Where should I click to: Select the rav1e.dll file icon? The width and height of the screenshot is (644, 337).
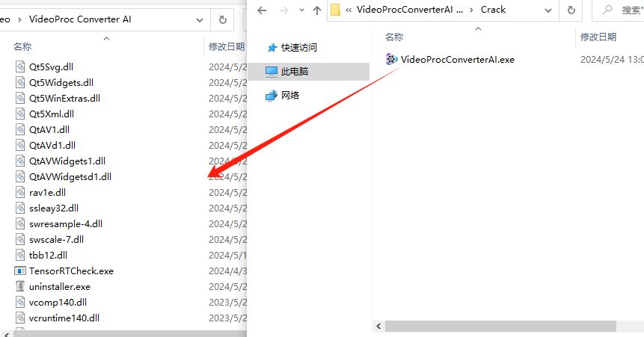[20, 192]
